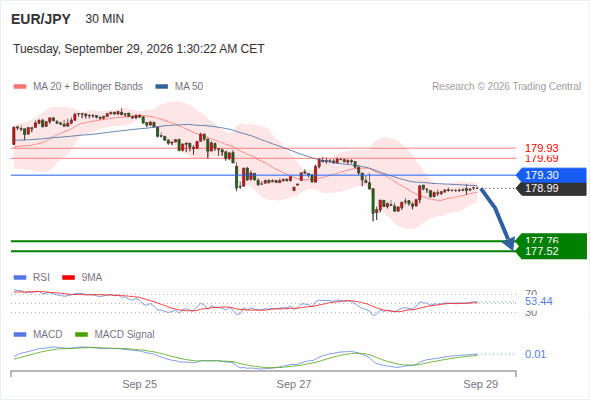
Task: Click the Sep 29 date axis label
Action: (x=481, y=384)
